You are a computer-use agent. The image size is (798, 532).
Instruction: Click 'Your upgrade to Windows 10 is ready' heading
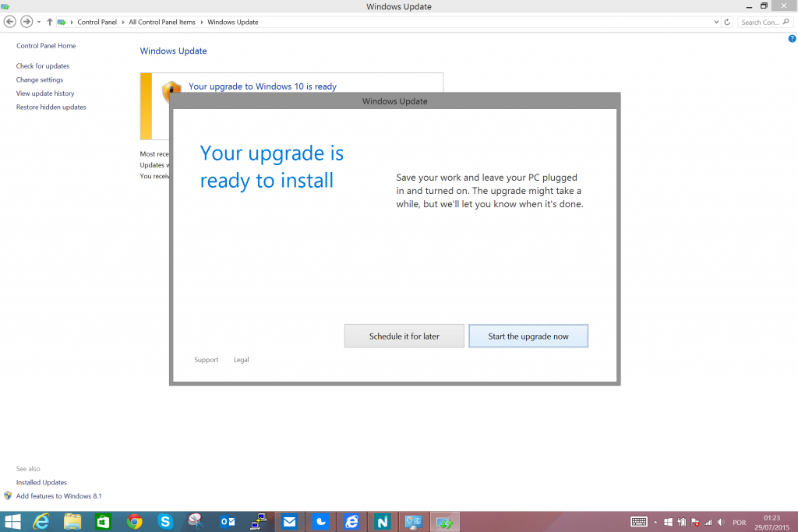263,86
